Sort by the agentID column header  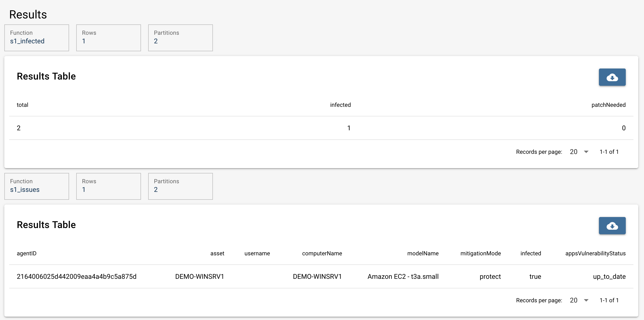coord(27,253)
